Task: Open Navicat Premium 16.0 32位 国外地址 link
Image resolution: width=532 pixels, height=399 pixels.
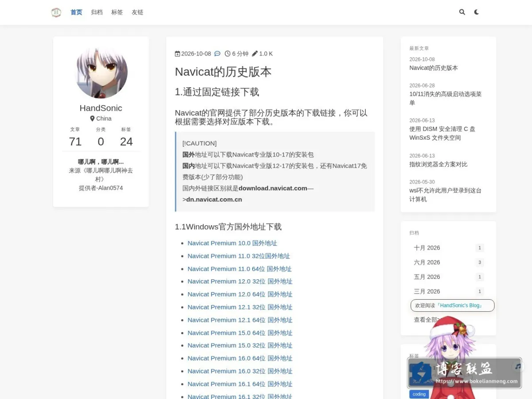Action: pyautogui.click(x=240, y=371)
